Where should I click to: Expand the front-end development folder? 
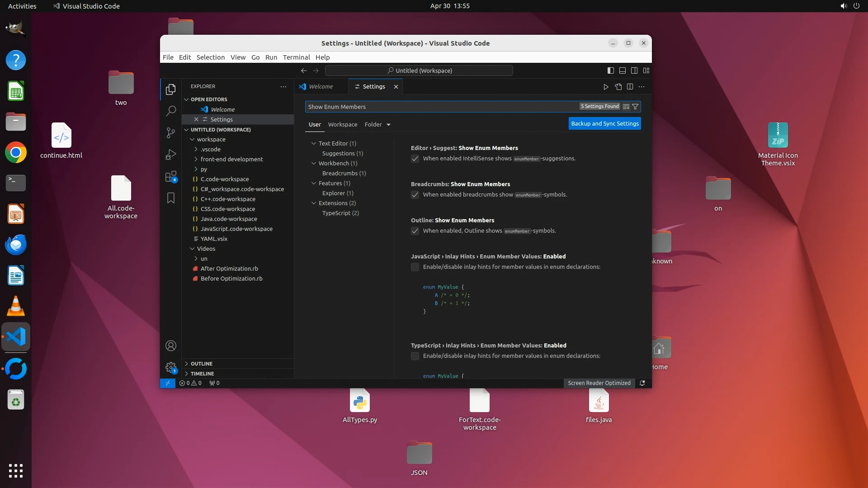pos(231,159)
